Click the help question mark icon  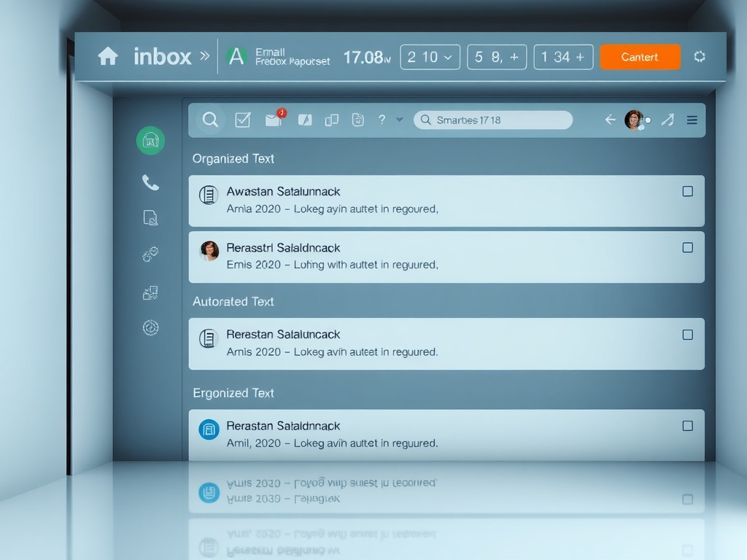(382, 120)
